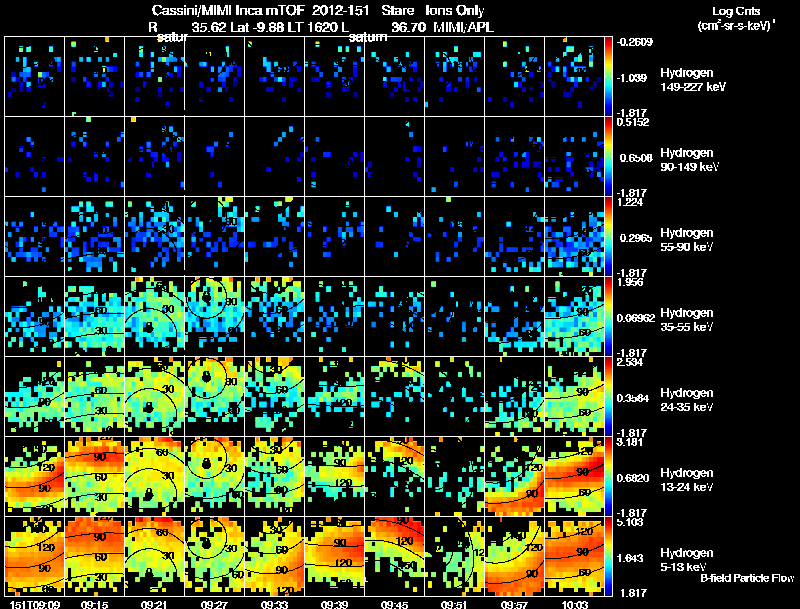The height and width of the screenshot is (609, 800).
Task: Open the 13-24 keV panel at 09:27
Action: coord(214,477)
